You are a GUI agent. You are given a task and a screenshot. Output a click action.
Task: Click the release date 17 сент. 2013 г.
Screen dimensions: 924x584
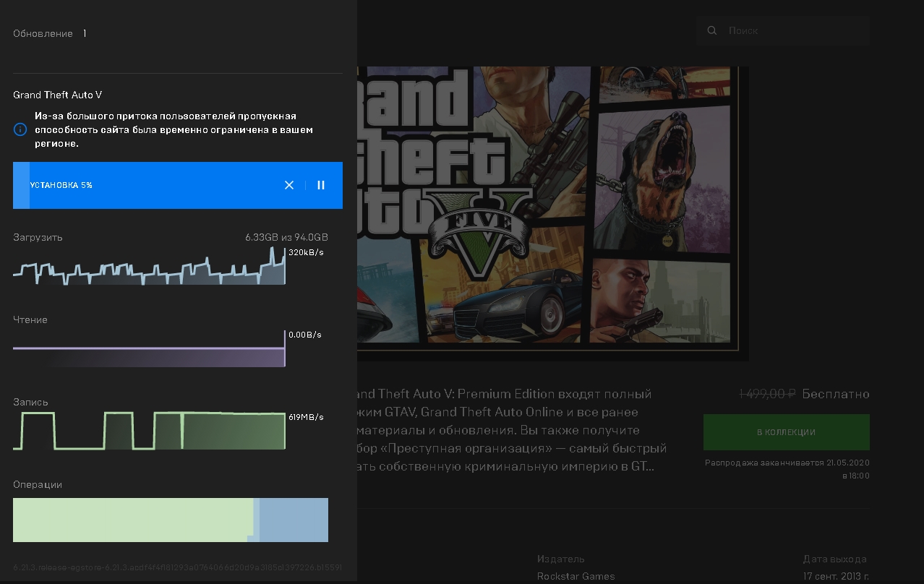pyautogui.click(x=834, y=576)
